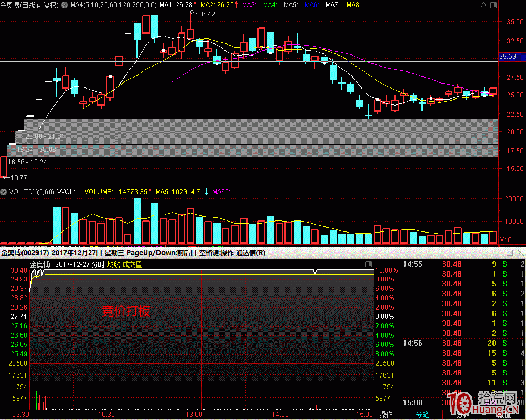
Task: Click the MA4(5,10,20,60,120,250,0,0) indicator name
Action: [x=113, y=5]
